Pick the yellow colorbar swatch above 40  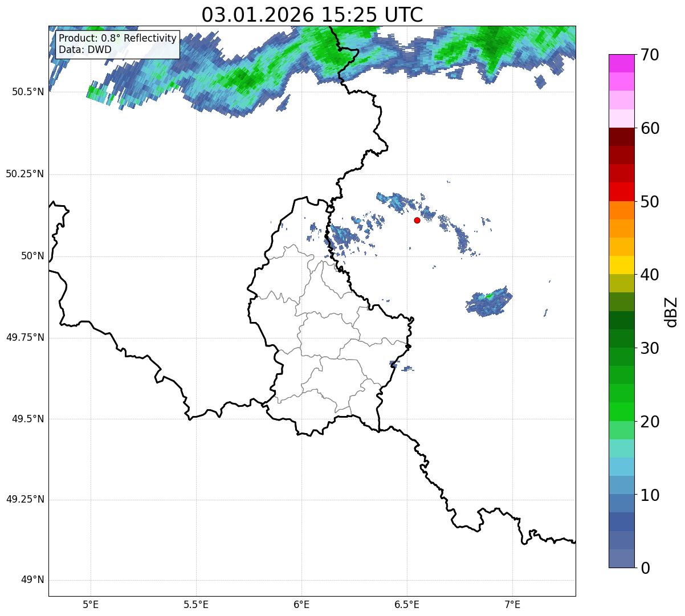tap(622, 265)
